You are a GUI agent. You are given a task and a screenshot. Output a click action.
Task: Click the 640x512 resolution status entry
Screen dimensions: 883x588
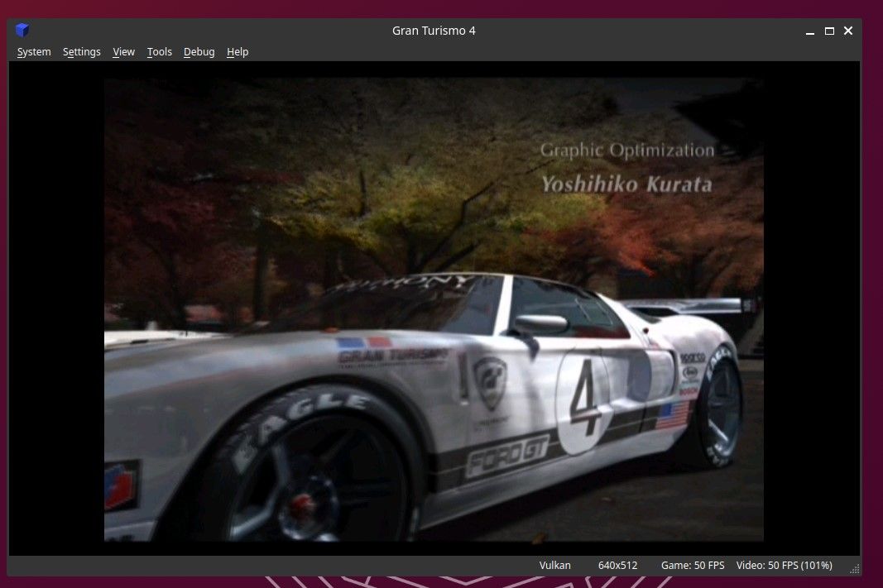click(x=617, y=566)
